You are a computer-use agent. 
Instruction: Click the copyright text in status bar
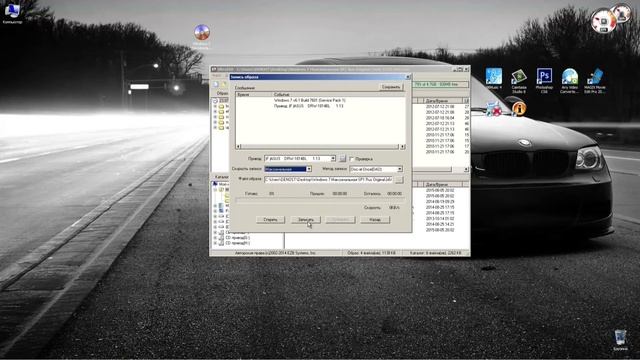click(275, 253)
